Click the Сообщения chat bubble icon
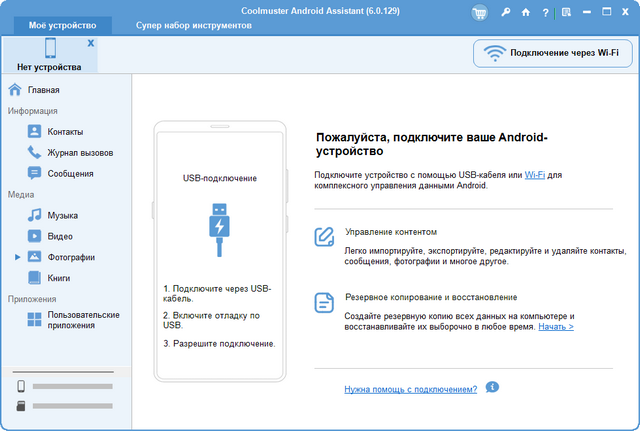This screenshot has width=640, height=431. pos(34,173)
